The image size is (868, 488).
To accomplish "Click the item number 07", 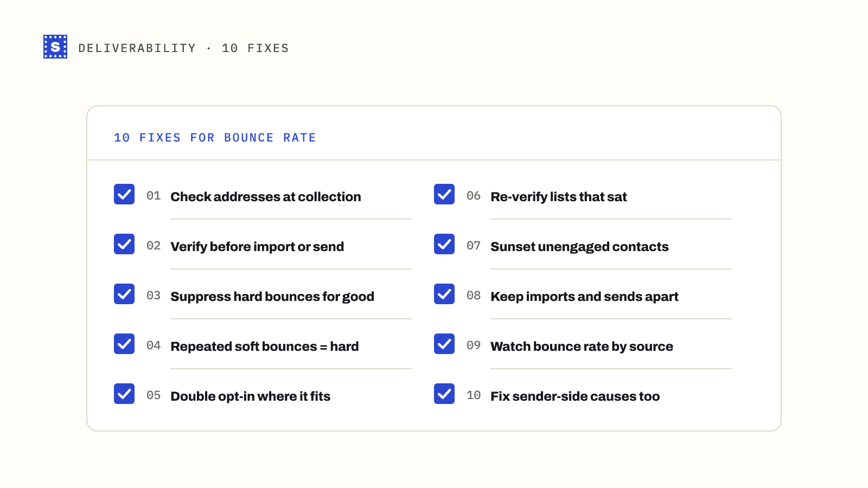I will (474, 246).
